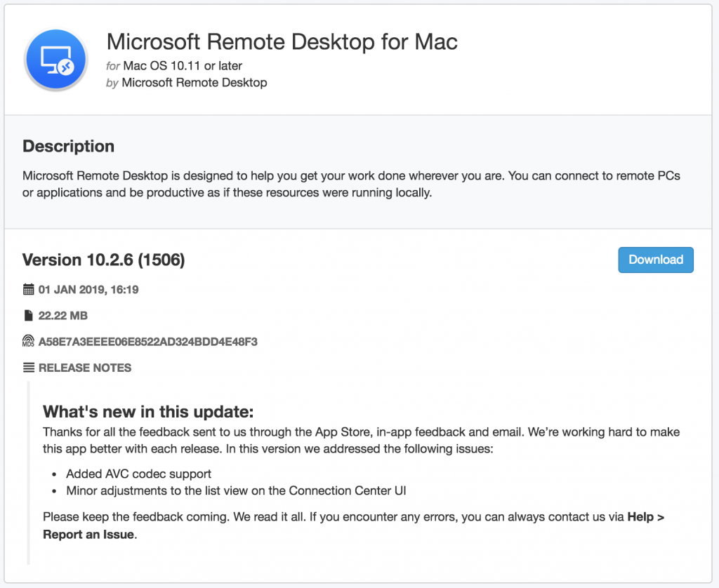719x588 pixels.
Task: Select the MD5 hash string A58E7A3E…
Action: tap(148, 342)
